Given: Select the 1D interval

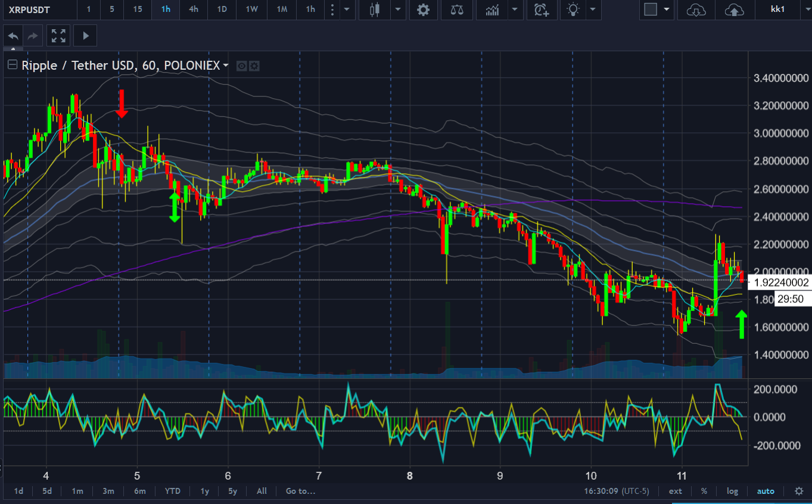Looking at the screenshot, I should point(222,10).
